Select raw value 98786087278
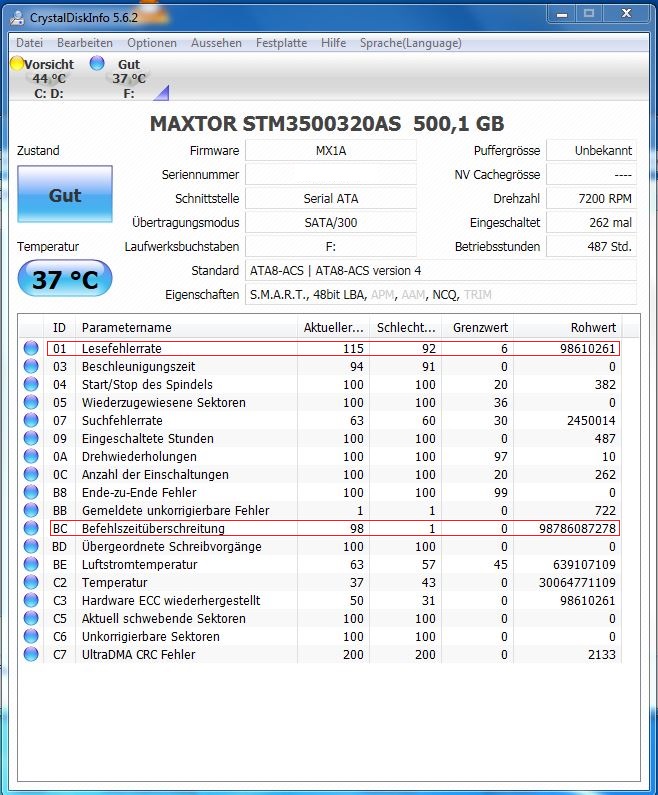Image resolution: width=658 pixels, height=795 pixels. click(x=577, y=528)
